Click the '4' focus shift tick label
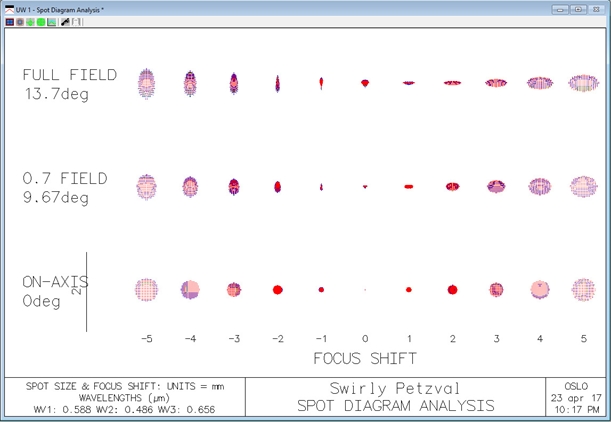611x422 pixels. coord(540,339)
